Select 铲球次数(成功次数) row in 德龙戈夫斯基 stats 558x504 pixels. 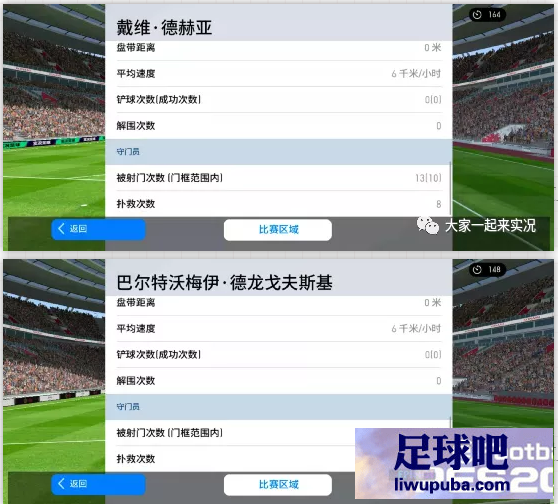[x=279, y=355]
